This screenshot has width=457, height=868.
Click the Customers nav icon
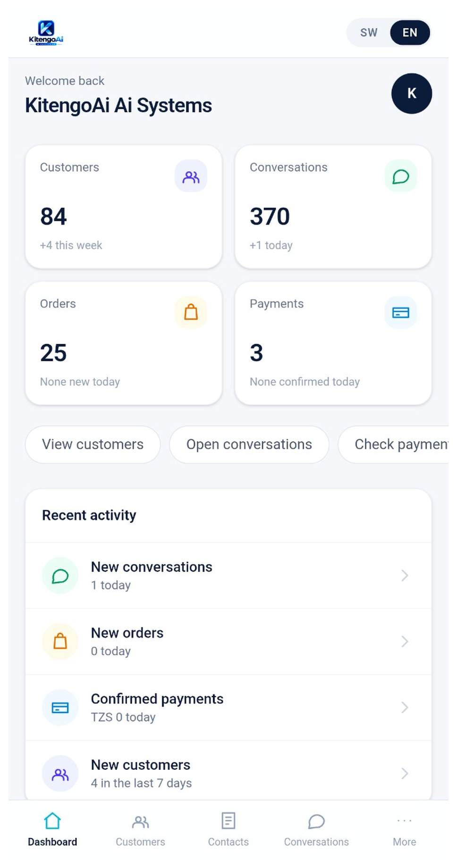point(140,821)
